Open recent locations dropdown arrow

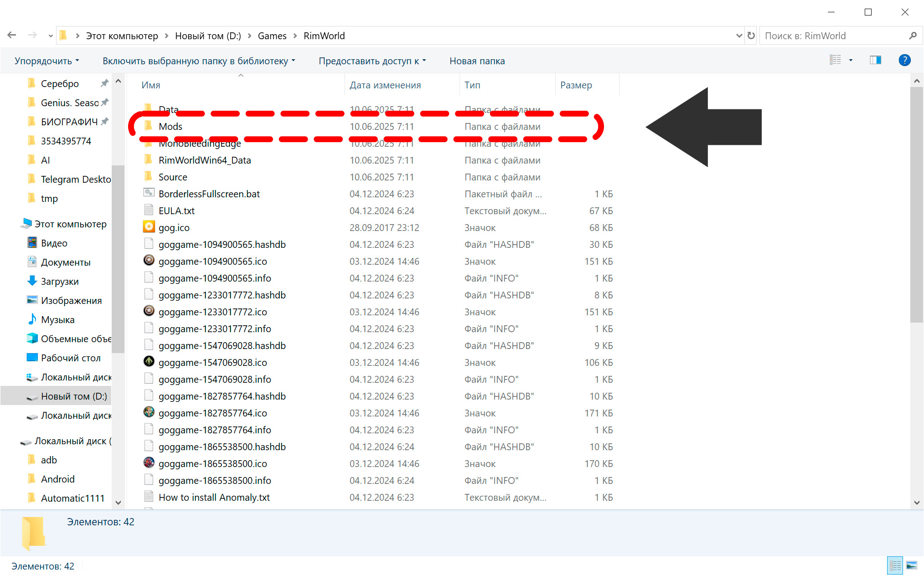tap(50, 36)
